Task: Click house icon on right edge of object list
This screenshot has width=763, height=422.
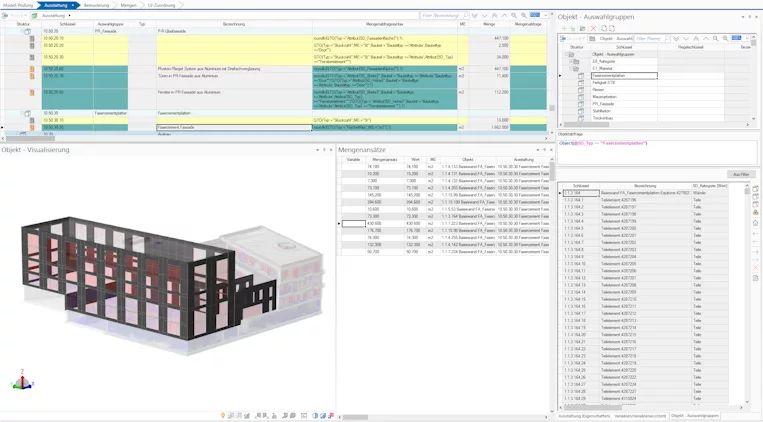Action: [756, 223]
